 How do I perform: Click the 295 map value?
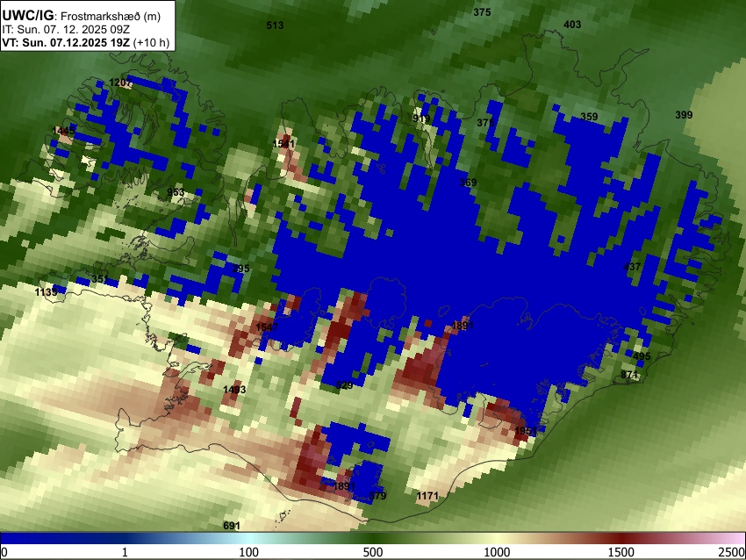240,269
